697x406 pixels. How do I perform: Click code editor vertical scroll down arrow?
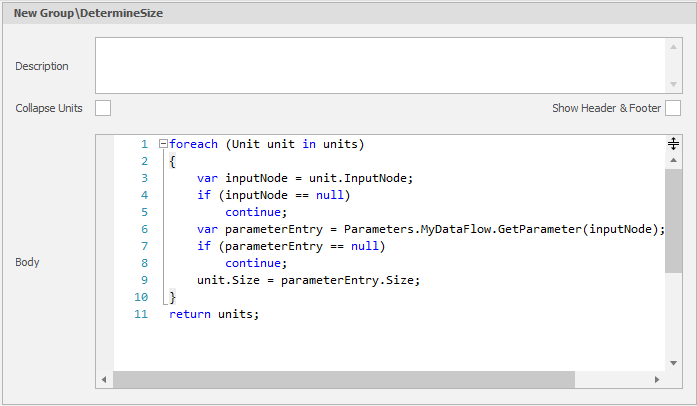pos(674,363)
